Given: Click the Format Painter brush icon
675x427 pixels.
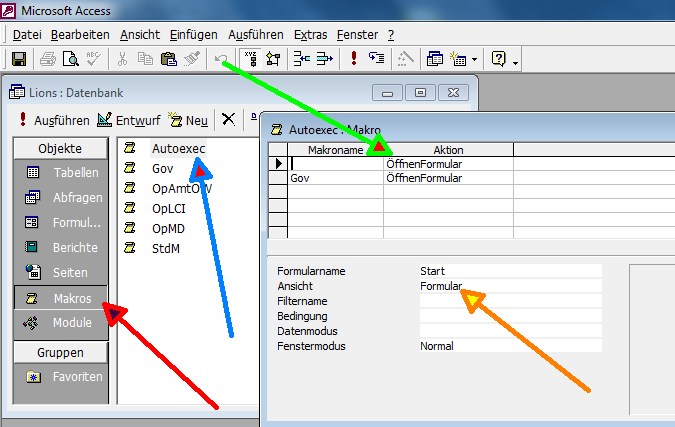Looking at the screenshot, I should click(x=192, y=59).
